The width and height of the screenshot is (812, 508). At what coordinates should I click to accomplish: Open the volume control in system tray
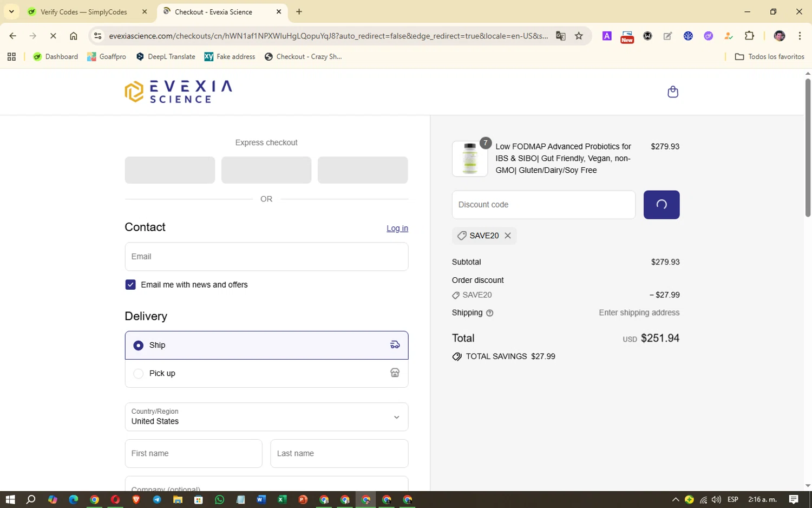tap(716, 499)
